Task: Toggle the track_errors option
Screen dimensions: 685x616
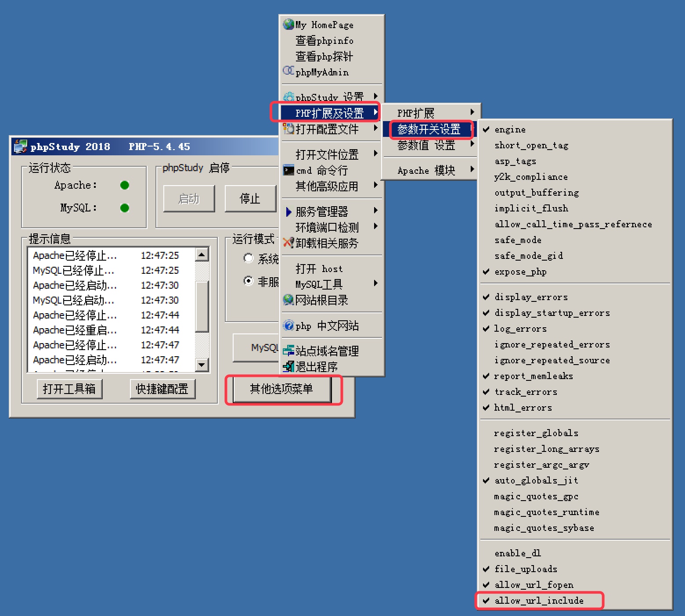Action: click(x=575, y=392)
